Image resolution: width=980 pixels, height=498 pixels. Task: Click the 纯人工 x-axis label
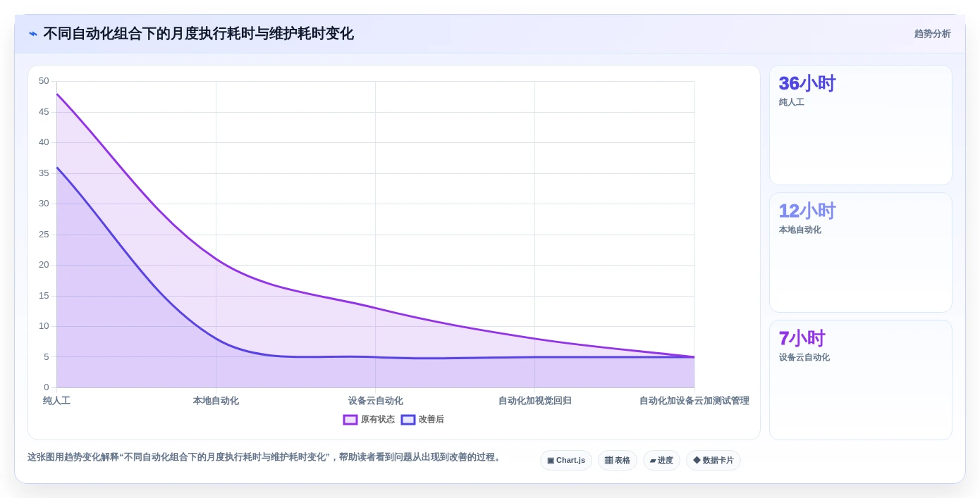[x=56, y=401]
